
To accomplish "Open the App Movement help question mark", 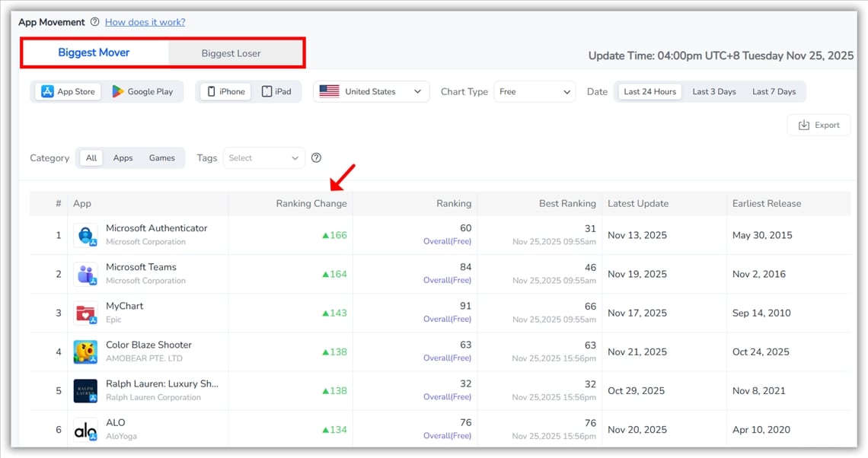I will [94, 22].
